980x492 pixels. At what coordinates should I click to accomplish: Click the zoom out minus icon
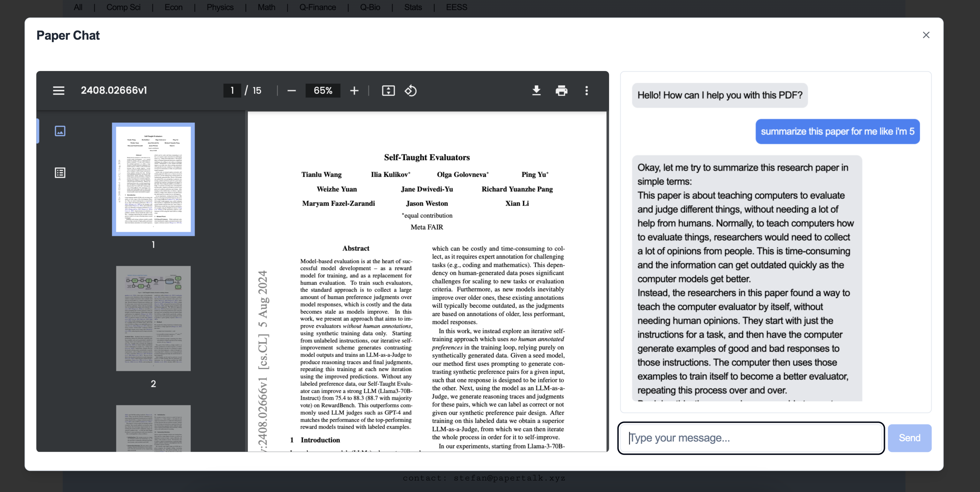pos(291,90)
